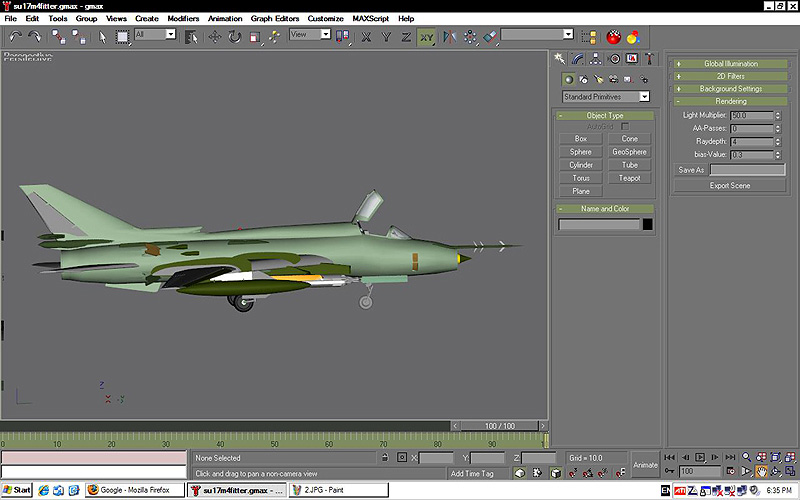The height and width of the screenshot is (500, 800).
Task: Click the Mirror Selected Objects icon
Action: pos(448,36)
